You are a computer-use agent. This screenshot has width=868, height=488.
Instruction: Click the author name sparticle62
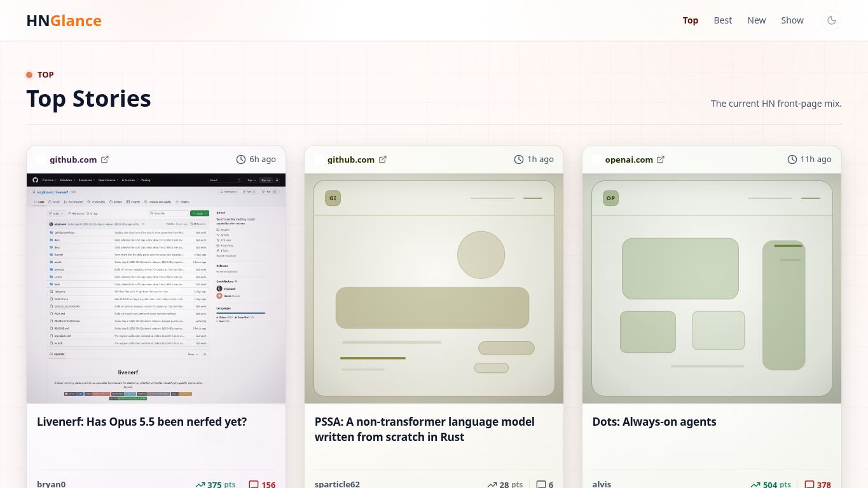(x=338, y=484)
